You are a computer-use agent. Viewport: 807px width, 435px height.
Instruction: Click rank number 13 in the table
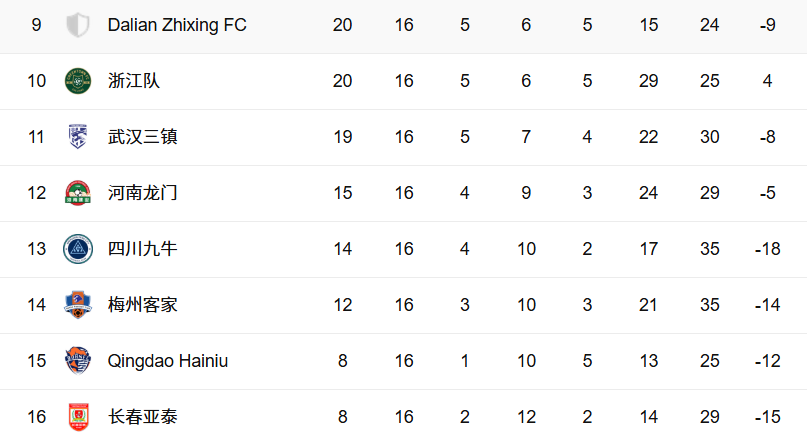click(37, 249)
